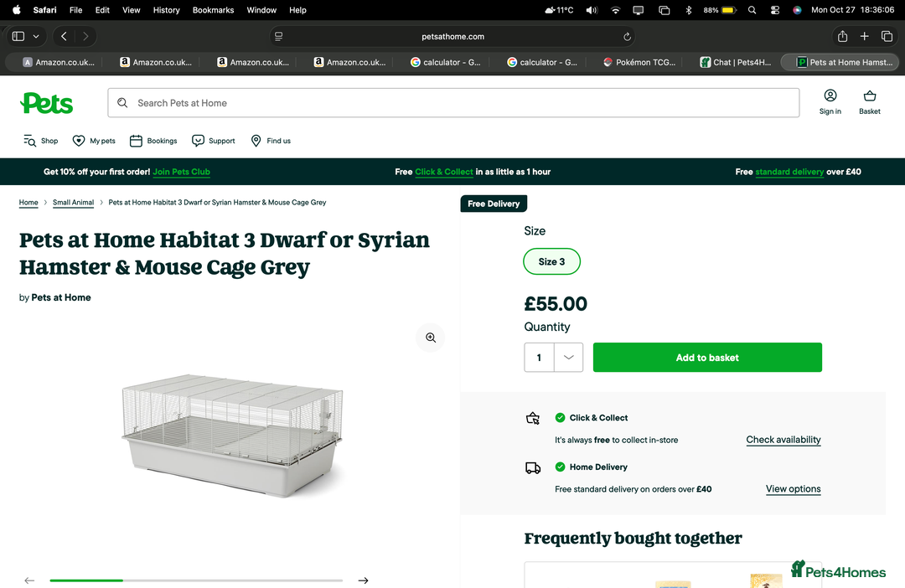Click the Basket icon
The image size is (905, 588).
869,96
